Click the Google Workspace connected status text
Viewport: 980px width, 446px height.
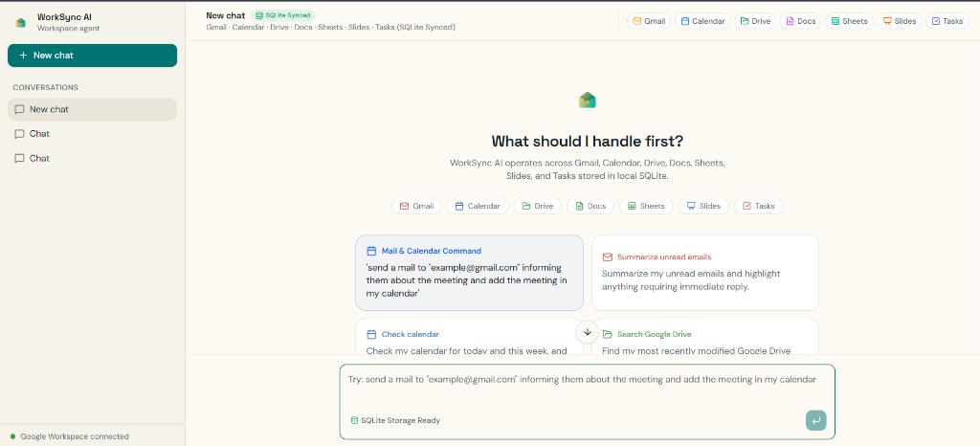(x=75, y=436)
